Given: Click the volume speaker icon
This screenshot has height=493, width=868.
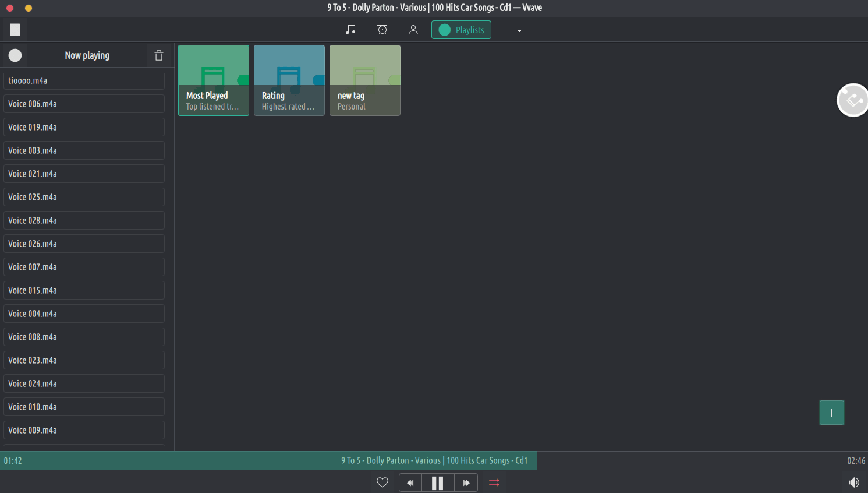Looking at the screenshot, I should 853,483.
